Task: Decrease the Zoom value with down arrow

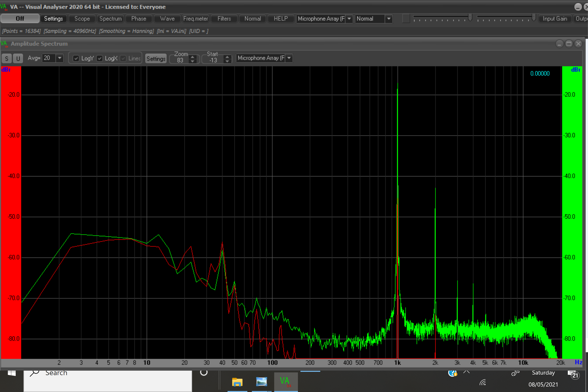Action: pos(192,61)
